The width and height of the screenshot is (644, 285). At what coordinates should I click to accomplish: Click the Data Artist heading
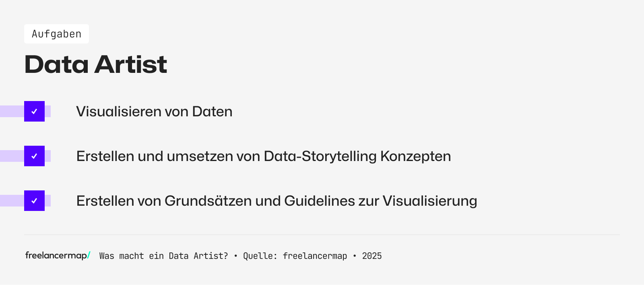(x=96, y=64)
